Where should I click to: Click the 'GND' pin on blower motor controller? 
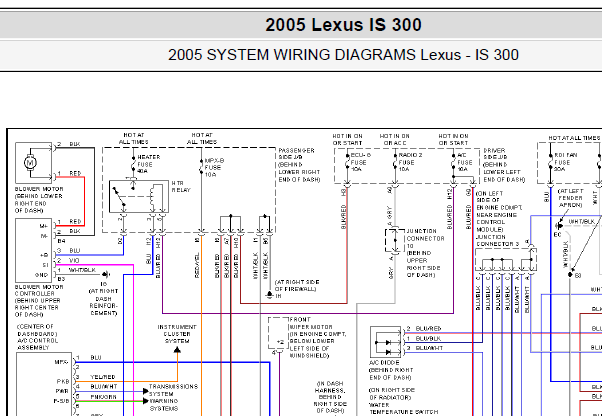43,275
